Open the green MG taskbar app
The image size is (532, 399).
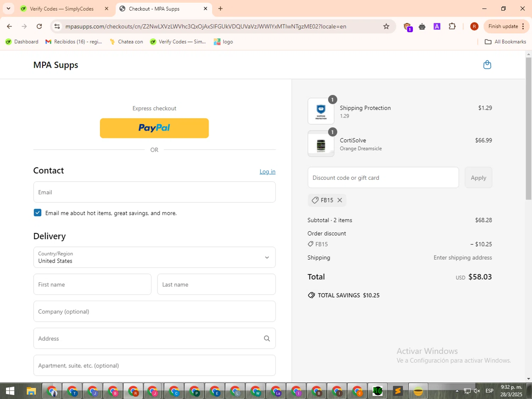378,391
